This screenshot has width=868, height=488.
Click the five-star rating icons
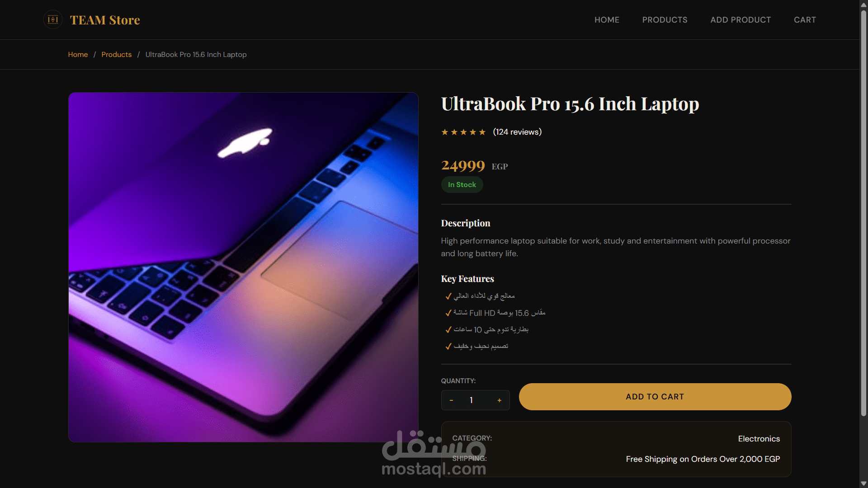pyautogui.click(x=463, y=132)
